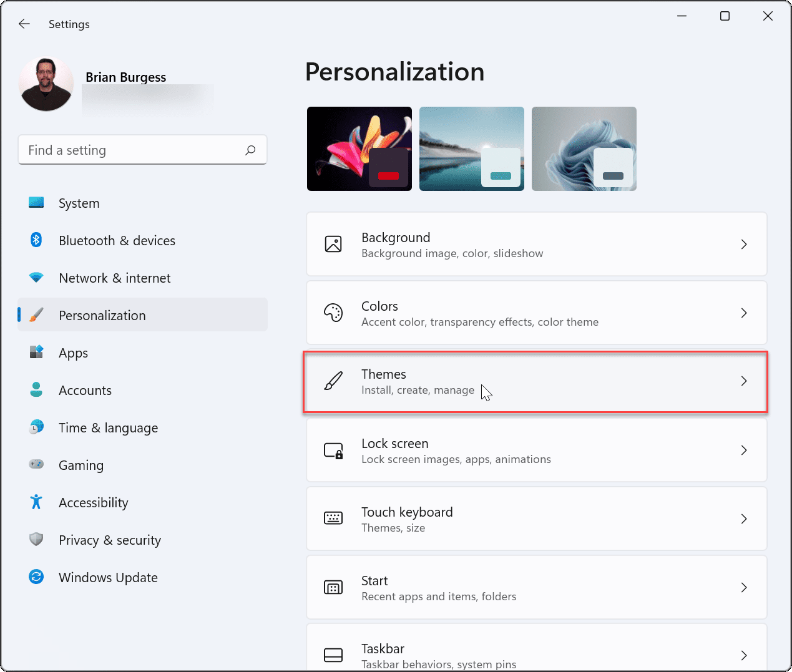Open Themes to install, create, manage
The height and width of the screenshot is (672, 792).
(x=535, y=381)
